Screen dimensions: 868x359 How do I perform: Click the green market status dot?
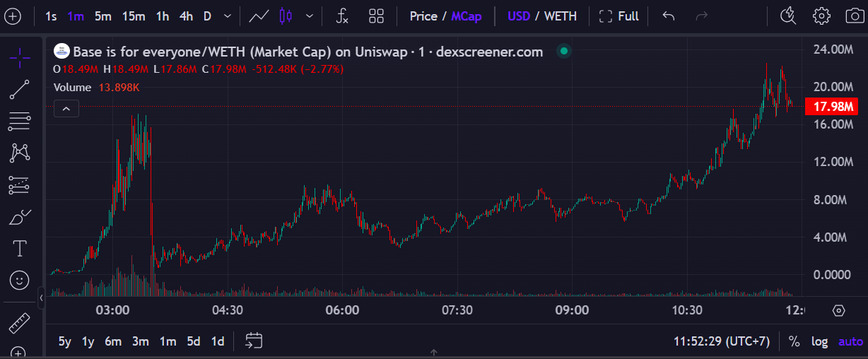563,51
